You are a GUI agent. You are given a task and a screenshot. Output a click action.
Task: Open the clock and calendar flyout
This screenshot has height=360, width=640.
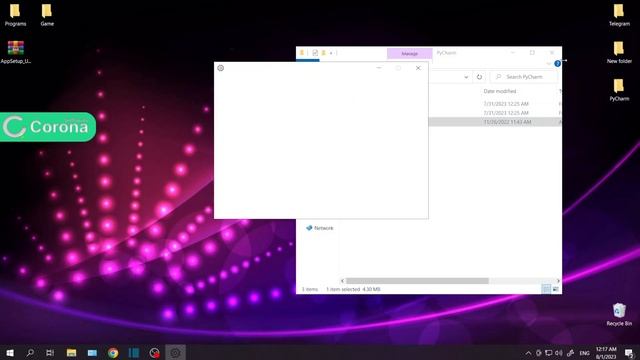(606, 353)
